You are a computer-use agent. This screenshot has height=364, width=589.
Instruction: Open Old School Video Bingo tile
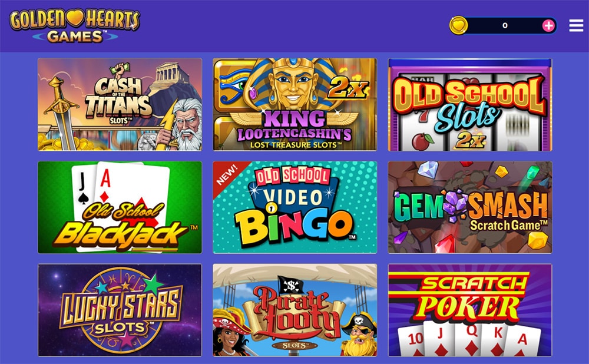(x=295, y=207)
